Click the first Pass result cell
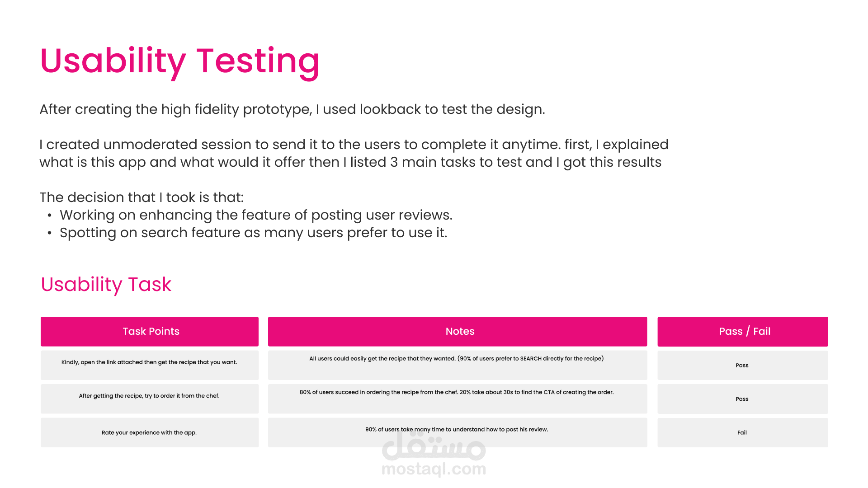Image resolution: width=868 pixels, height=488 pixels. (743, 365)
